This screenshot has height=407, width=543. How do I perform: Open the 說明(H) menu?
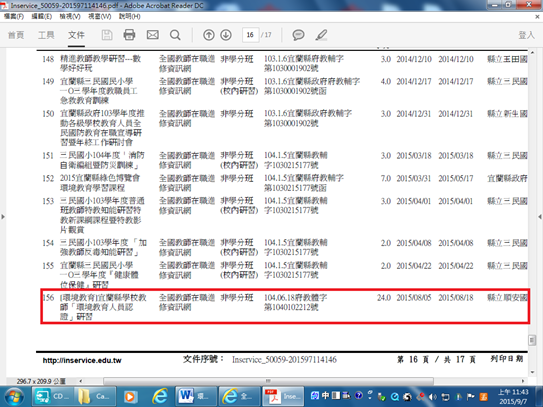coord(130,16)
